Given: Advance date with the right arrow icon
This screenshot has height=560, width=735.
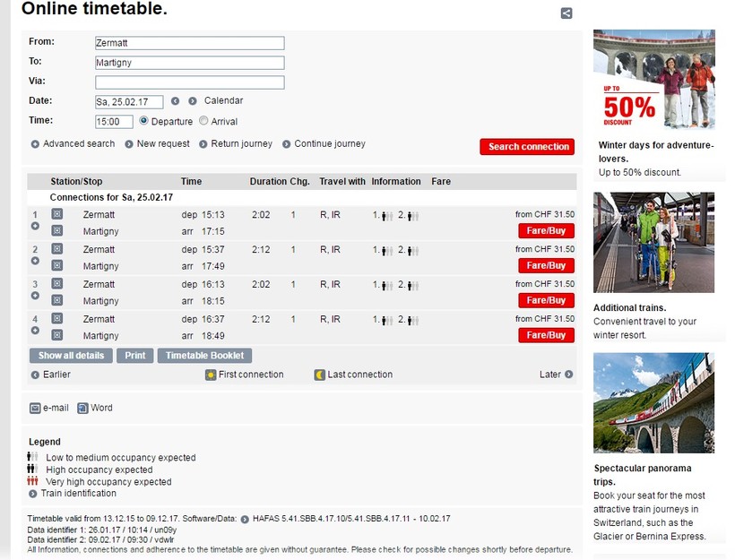Looking at the screenshot, I should tap(193, 101).
